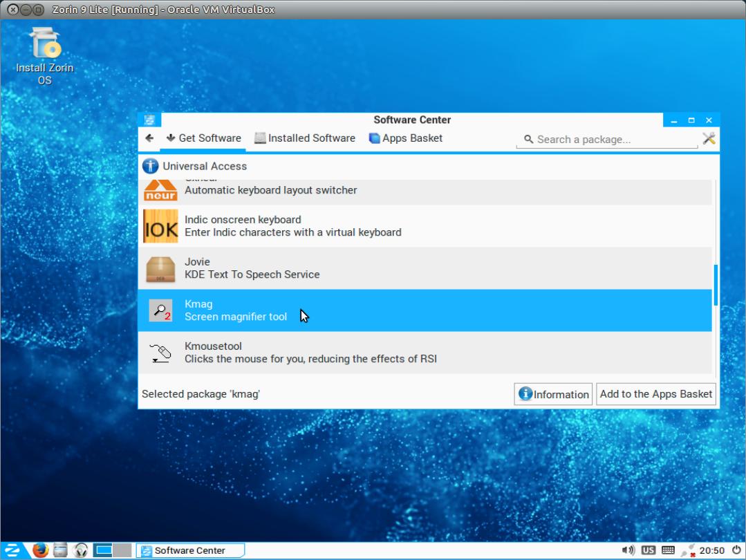The image size is (746, 560).
Task: Click the Information button
Action: (x=553, y=394)
